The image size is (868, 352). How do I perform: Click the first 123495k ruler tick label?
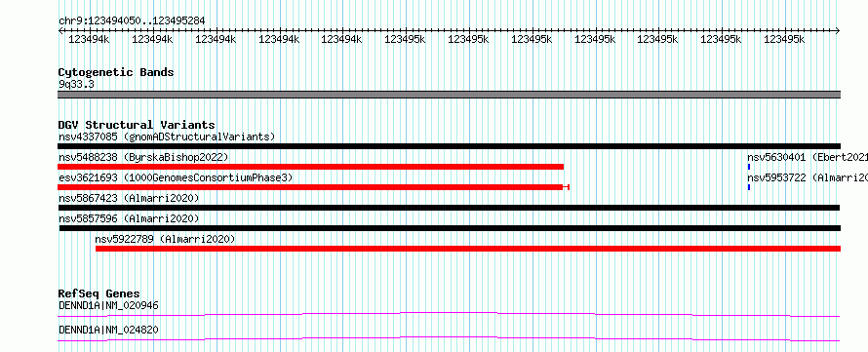(405, 39)
